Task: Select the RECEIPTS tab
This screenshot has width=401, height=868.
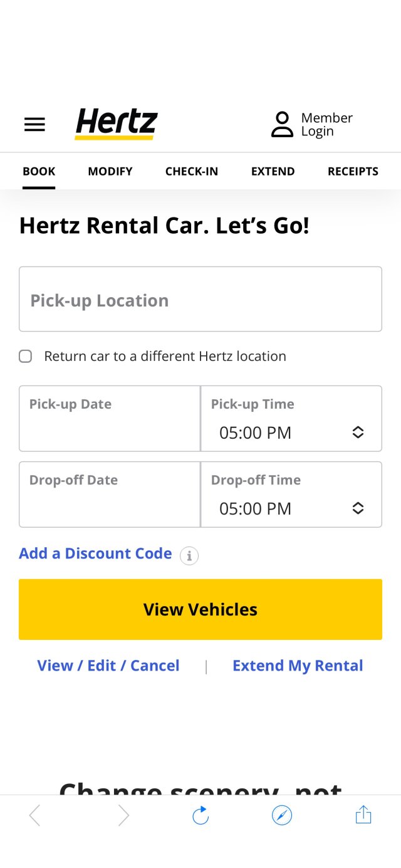Action: pos(353,171)
